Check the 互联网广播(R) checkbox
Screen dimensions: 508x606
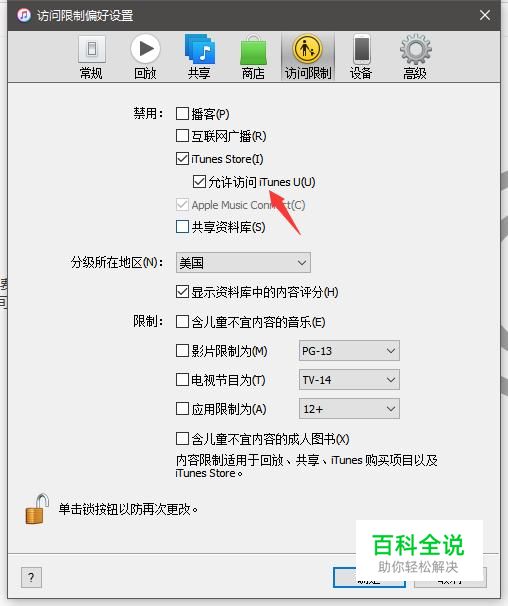pos(182,136)
